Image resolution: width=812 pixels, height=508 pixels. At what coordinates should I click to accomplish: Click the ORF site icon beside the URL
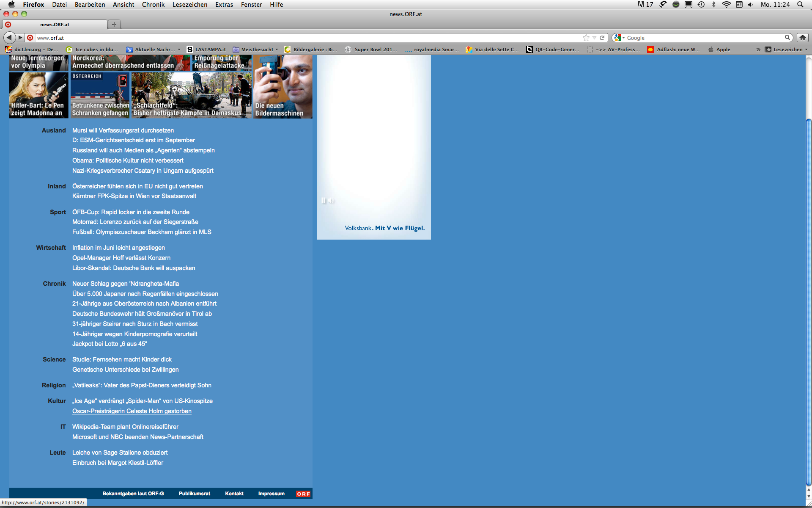(30, 38)
